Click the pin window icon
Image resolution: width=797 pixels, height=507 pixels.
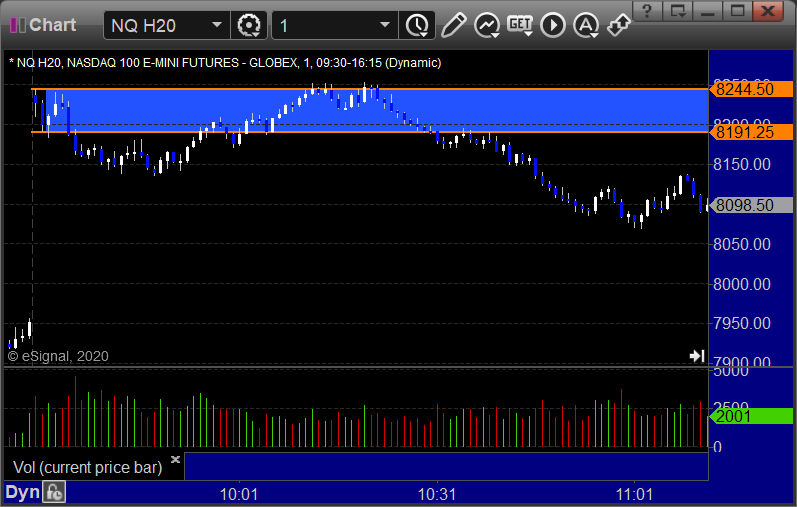619,25
